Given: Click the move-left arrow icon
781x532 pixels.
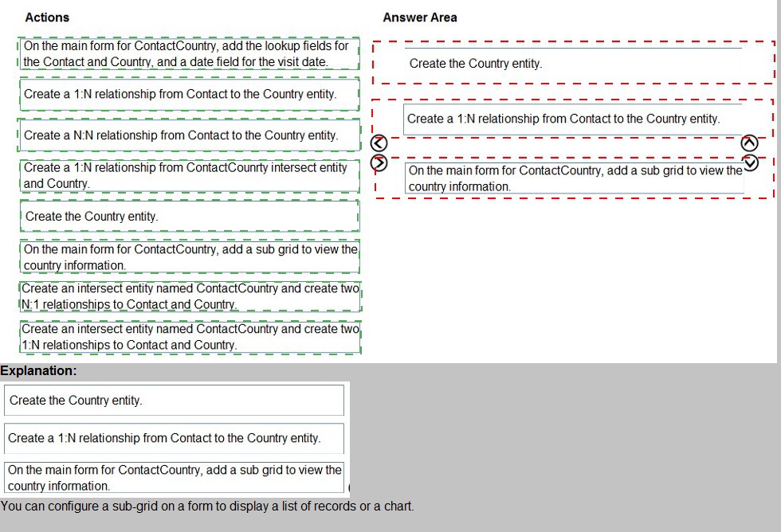Looking at the screenshot, I should pos(379,143).
